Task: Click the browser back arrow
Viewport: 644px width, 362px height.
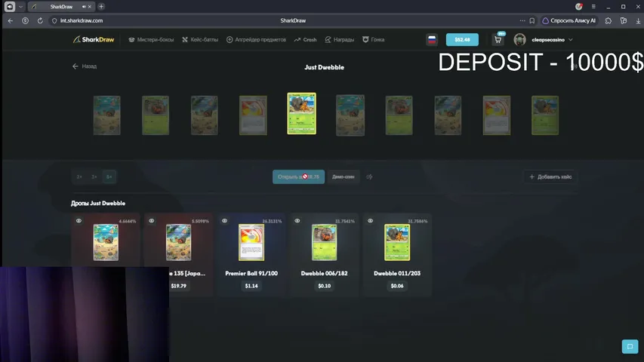Action: [11, 20]
